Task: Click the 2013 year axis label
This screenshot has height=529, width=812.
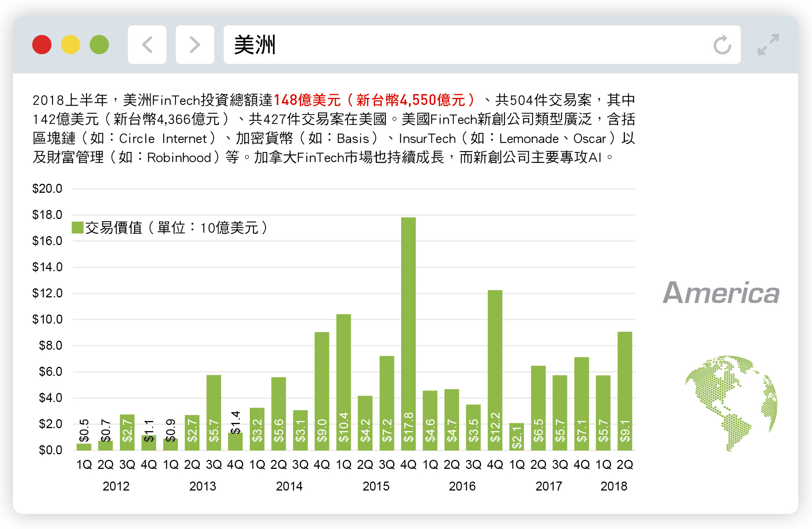Action: click(x=203, y=486)
